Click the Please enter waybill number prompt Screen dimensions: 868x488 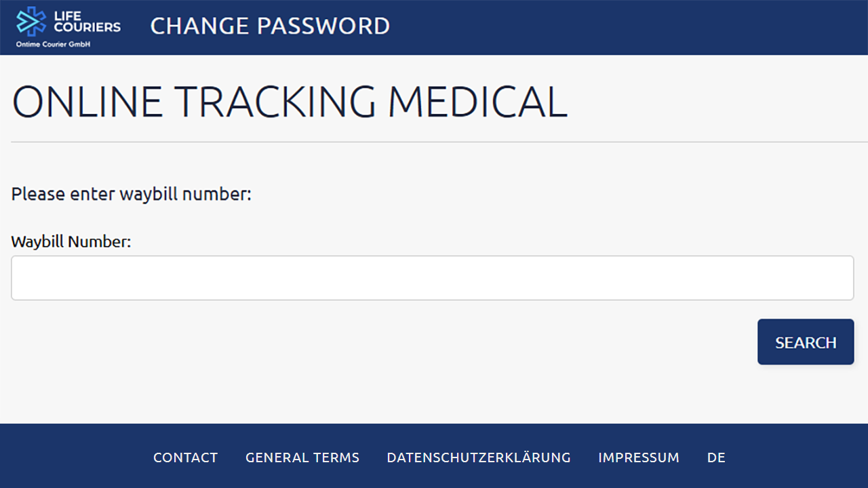(x=131, y=194)
